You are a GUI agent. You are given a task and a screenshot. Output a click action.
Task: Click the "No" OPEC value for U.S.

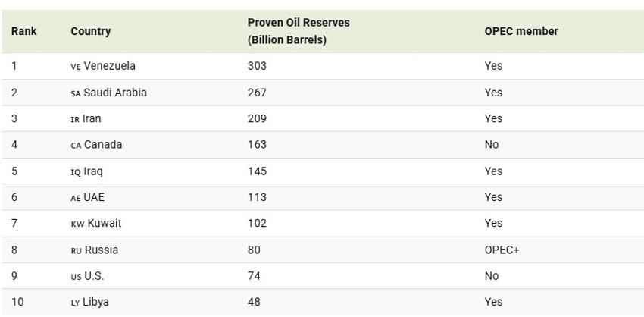[x=492, y=276]
